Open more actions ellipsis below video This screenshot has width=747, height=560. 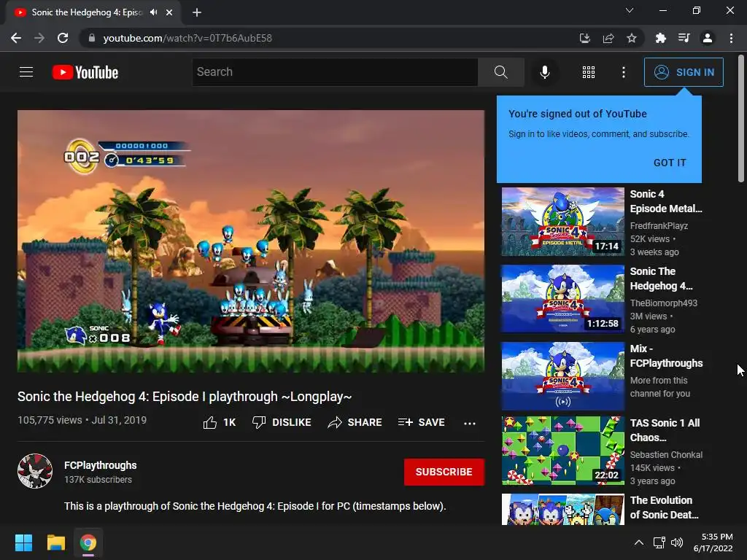click(x=470, y=423)
